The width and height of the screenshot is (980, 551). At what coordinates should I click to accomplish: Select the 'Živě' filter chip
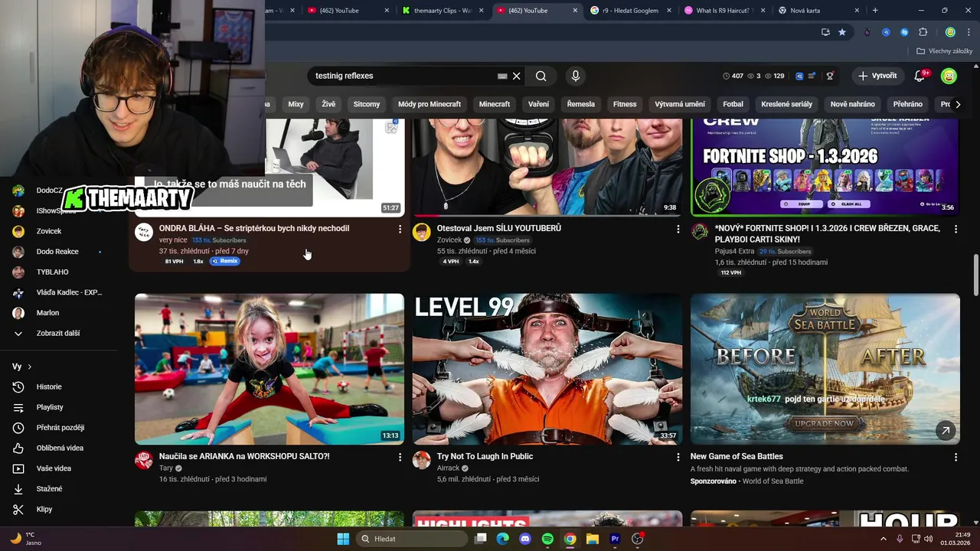click(x=328, y=104)
